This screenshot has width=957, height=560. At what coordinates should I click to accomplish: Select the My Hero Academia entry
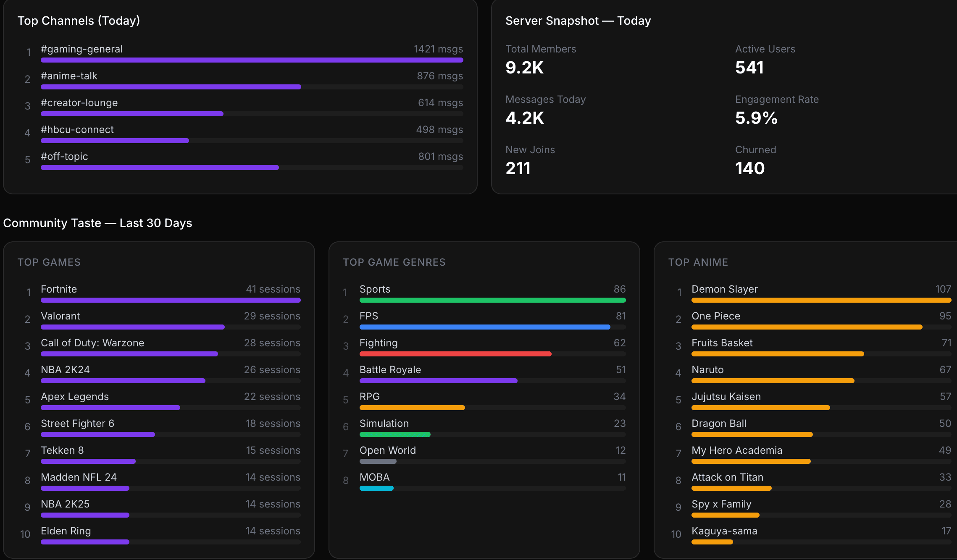pyautogui.click(x=737, y=450)
